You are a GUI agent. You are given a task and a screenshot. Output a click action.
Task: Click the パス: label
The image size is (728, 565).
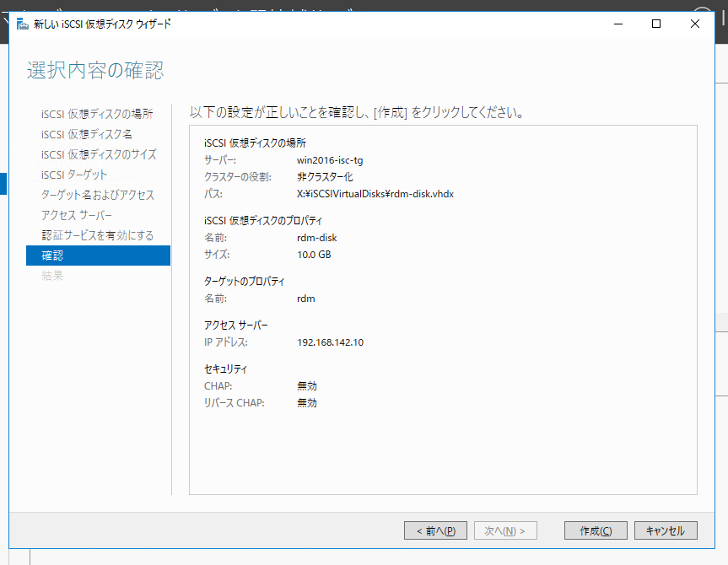[x=213, y=194]
